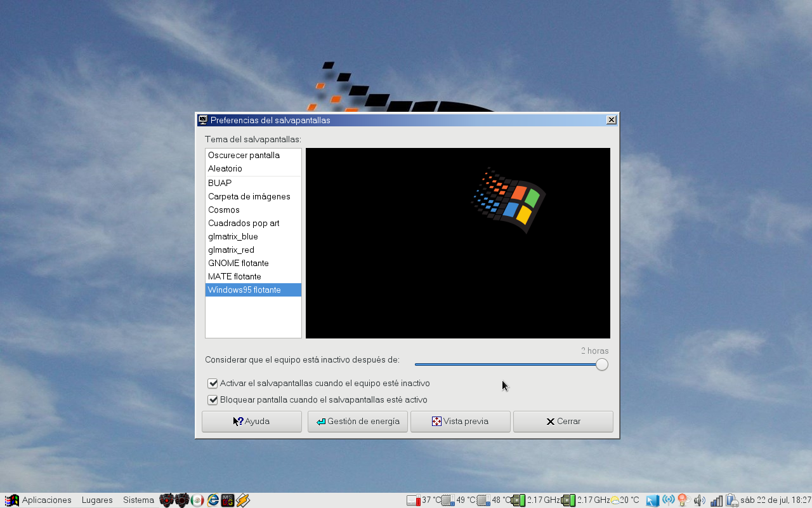Image resolution: width=812 pixels, height=508 pixels.
Task: Select 'Cosmos' screensaver theme
Action: (253, 210)
